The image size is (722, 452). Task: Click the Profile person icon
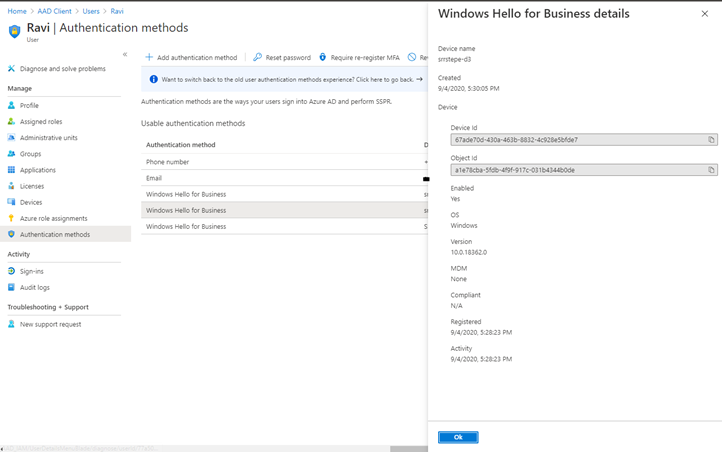(x=12, y=105)
